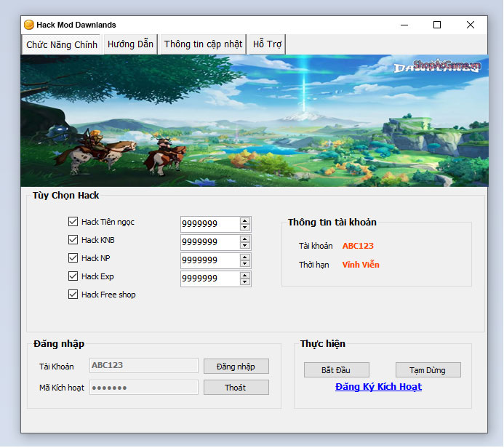
Task: Click the Thoát button
Action: coord(236,388)
